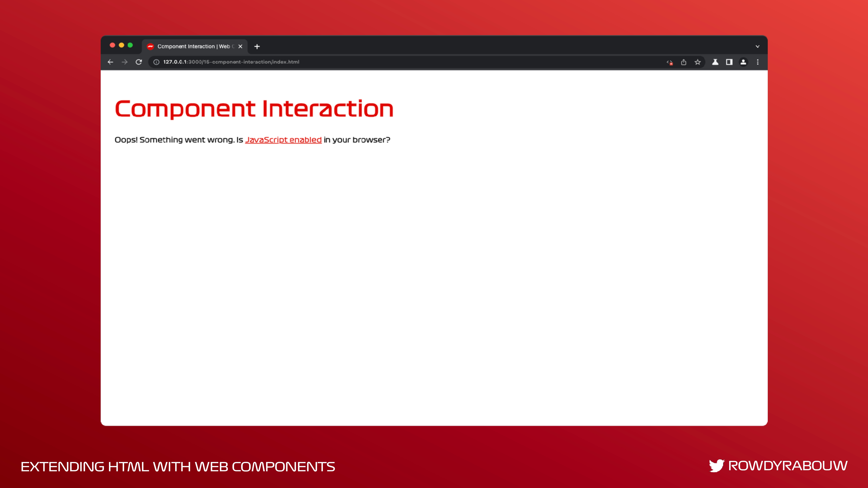Expand the tab search chevron

pyautogui.click(x=758, y=46)
